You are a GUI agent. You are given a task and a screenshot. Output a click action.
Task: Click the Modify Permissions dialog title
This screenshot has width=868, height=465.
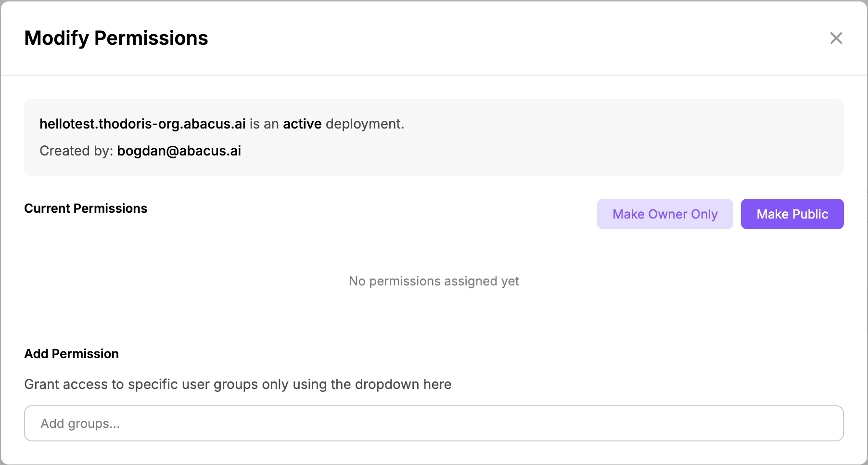click(x=116, y=38)
